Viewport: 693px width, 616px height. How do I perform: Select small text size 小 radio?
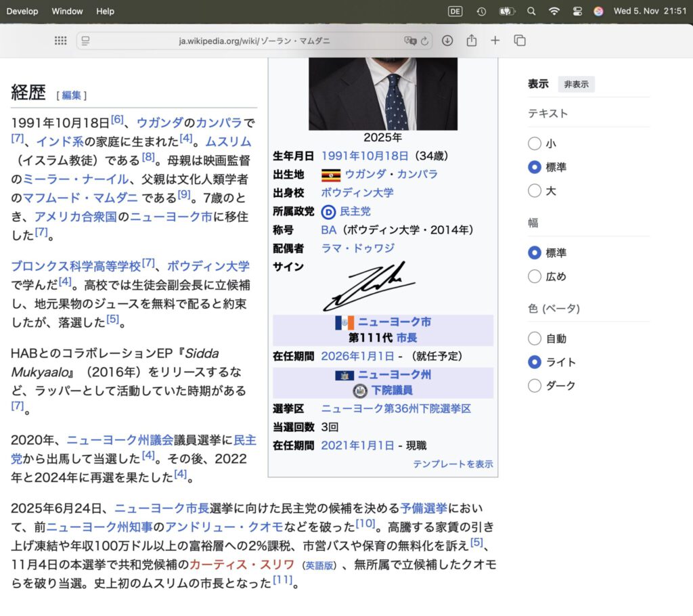pyautogui.click(x=535, y=144)
